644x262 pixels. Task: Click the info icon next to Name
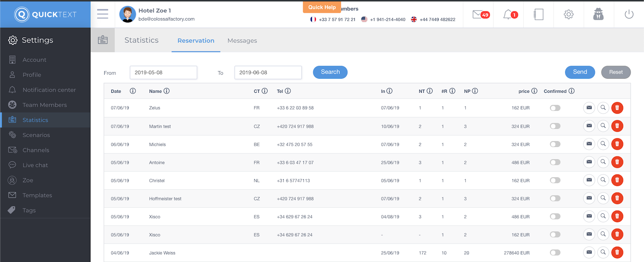tap(167, 91)
